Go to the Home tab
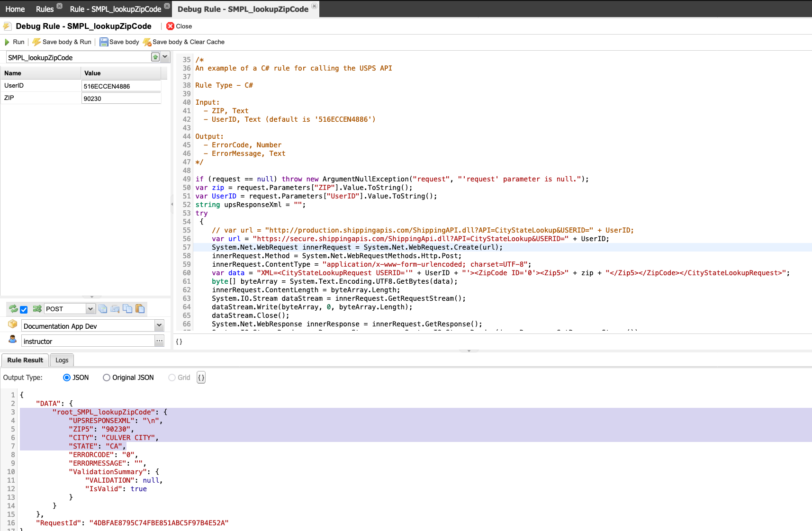812x531 pixels. coord(15,9)
